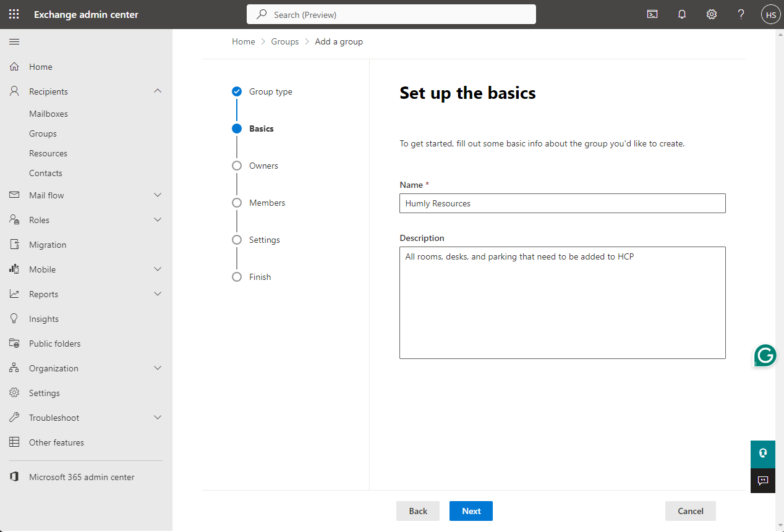Collapse the Recipients section
The height and width of the screenshot is (532, 784).
[x=158, y=91]
